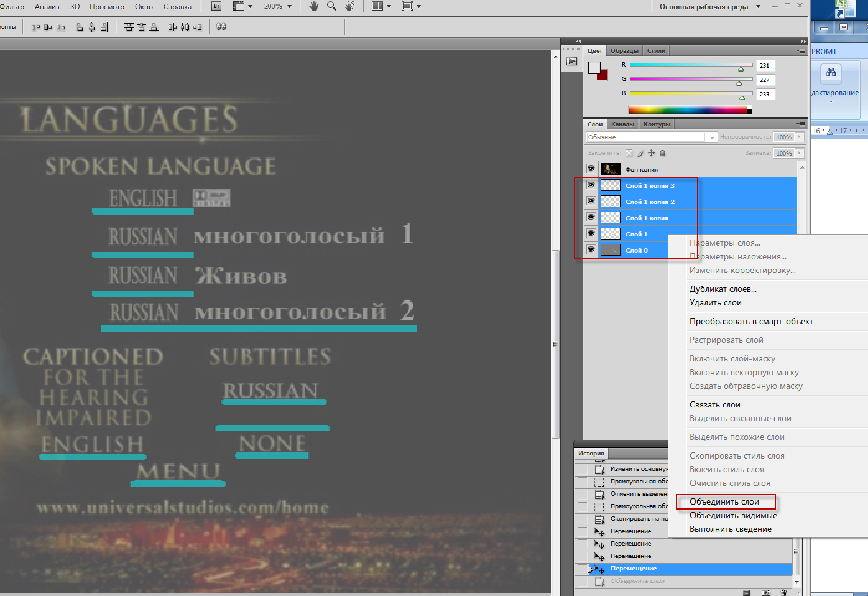Click the align horizontal centers icon
868x596 pixels.
coord(91,27)
